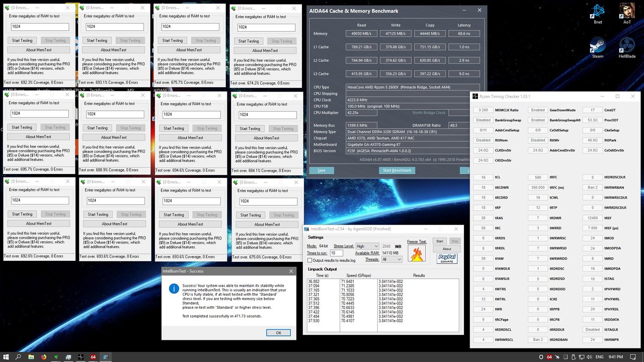The height and width of the screenshot is (362, 644).
Task: Click the first Linpack Speed entry 71.6481
Action: coord(348,282)
